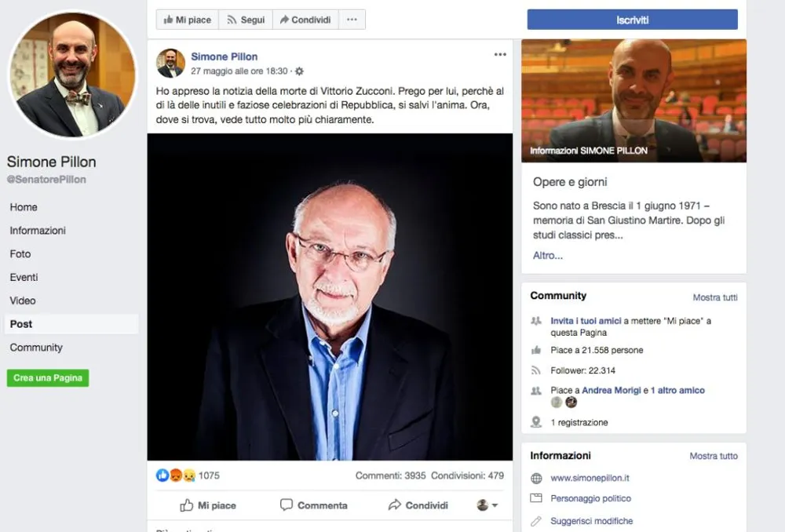Open the post options three-dots menu
785x532 pixels.
click(500, 55)
